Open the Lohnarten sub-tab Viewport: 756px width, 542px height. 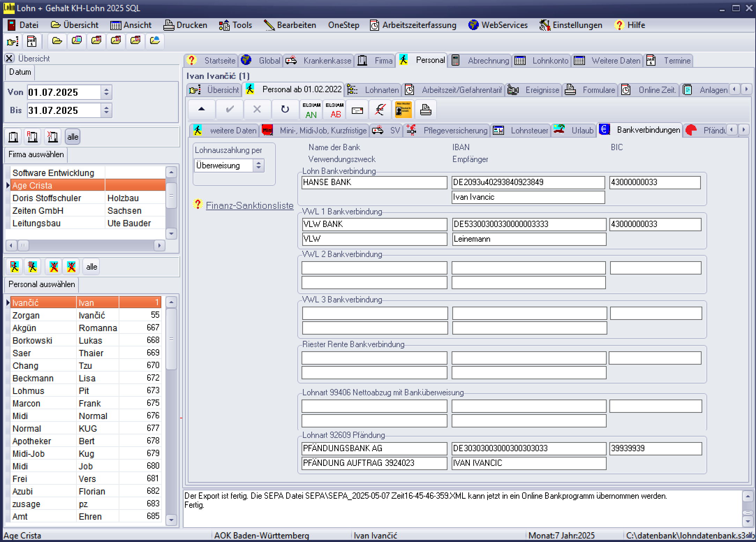pyautogui.click(x=373, y=90)
